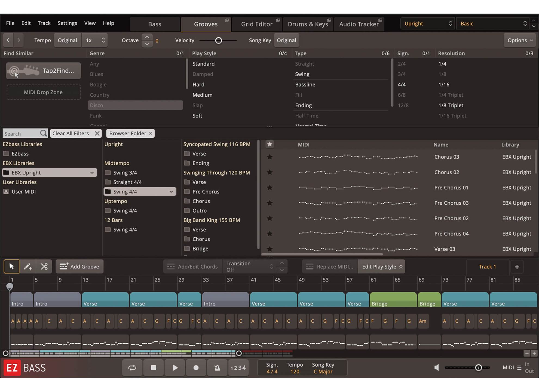Image resolution: width=539 pixels, height=392 pixels.
Task: Select the arrow pointer tool
Action: 11,267
